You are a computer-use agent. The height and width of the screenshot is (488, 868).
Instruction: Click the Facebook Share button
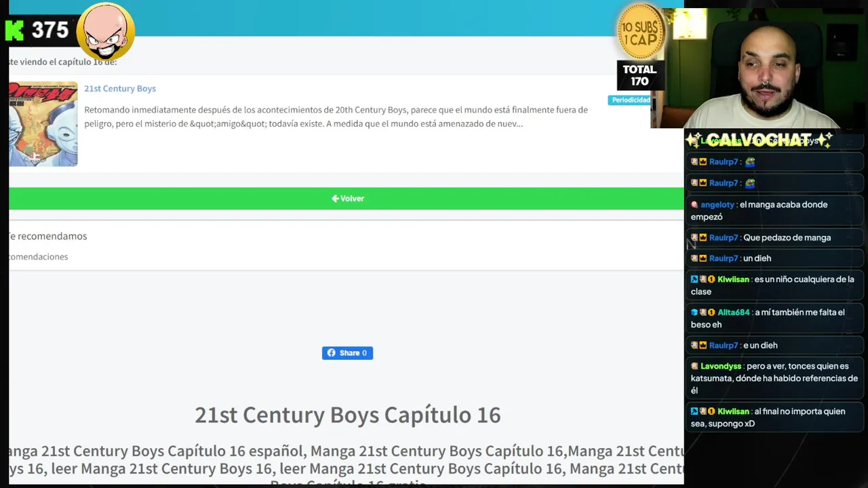[x=347, y=352]
